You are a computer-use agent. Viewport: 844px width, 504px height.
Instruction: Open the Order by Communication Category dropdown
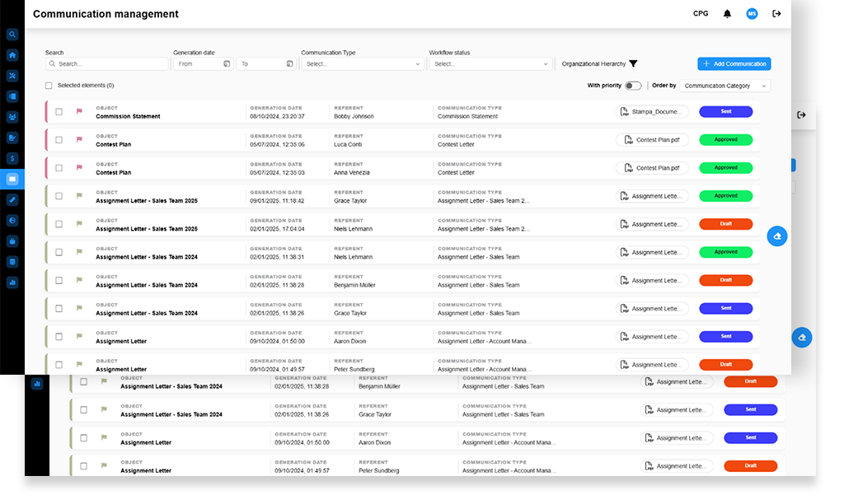[x=725, y=86]
